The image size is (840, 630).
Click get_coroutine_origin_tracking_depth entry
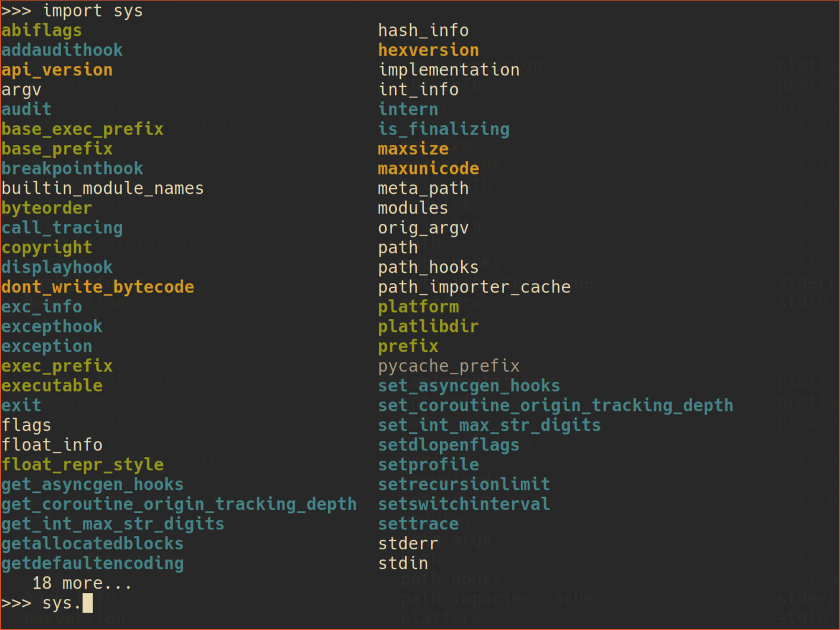tap(179, 504)
